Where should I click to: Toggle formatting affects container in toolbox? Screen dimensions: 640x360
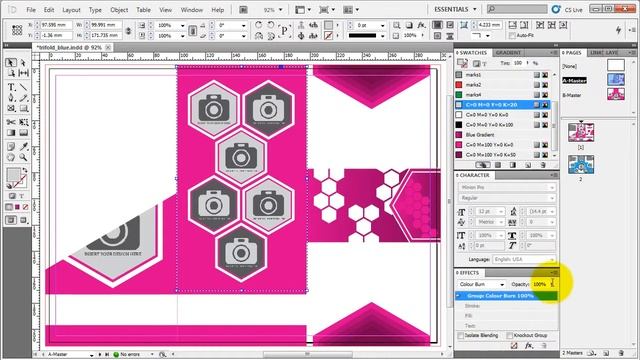(x=13, y=196)
